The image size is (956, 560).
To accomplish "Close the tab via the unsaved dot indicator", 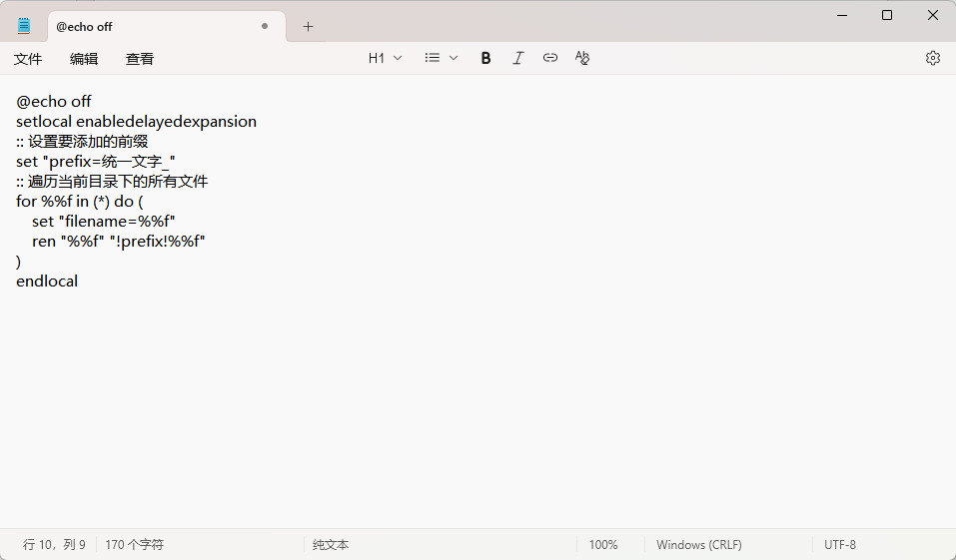I will click(265, 26).
